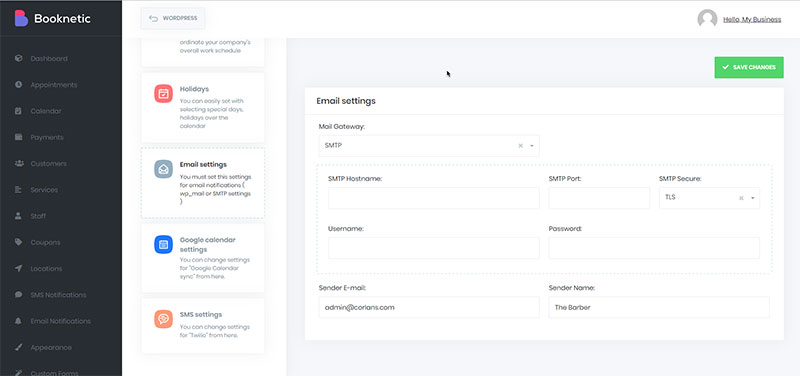Image resolution: width=800 pixels, height=376 pixels.
Task: Open Payments menu item
Action: click(47, 137)
